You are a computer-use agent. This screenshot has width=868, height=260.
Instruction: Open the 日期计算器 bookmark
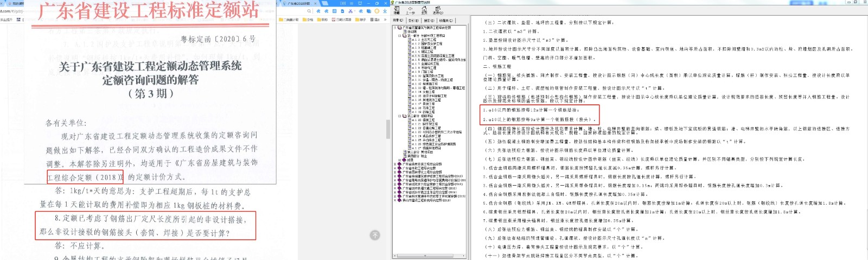(x=341, y=20)
